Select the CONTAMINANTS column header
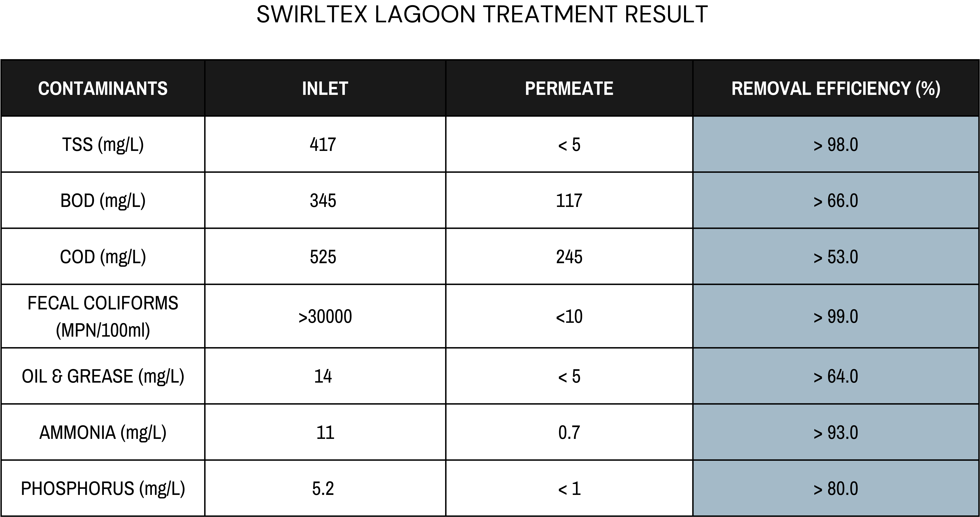 point(103,88)
